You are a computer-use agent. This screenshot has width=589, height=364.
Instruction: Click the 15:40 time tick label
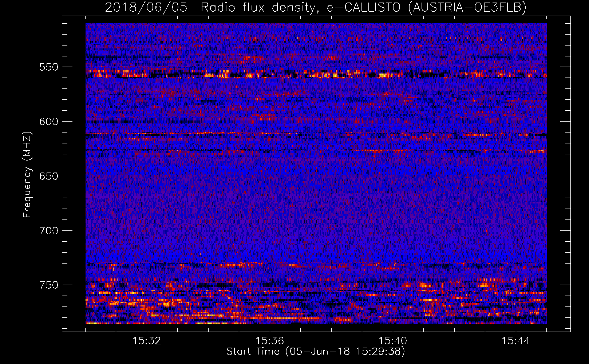tap(393, 341)
